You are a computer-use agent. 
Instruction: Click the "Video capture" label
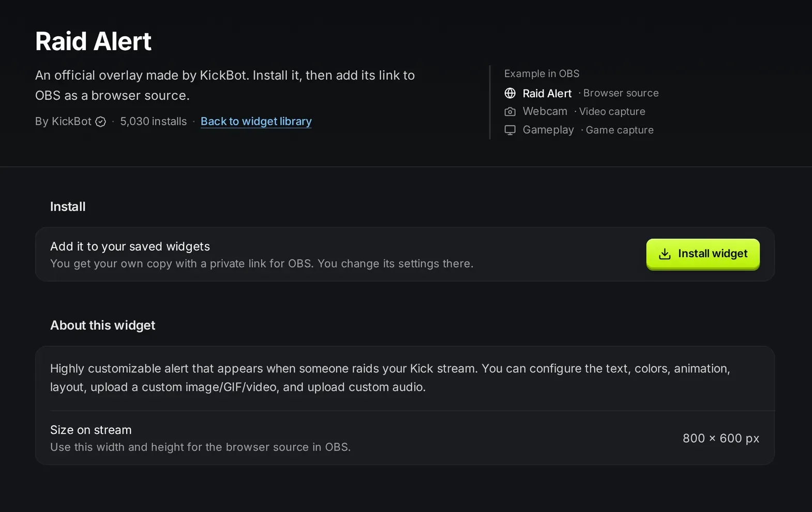[612, 111]
